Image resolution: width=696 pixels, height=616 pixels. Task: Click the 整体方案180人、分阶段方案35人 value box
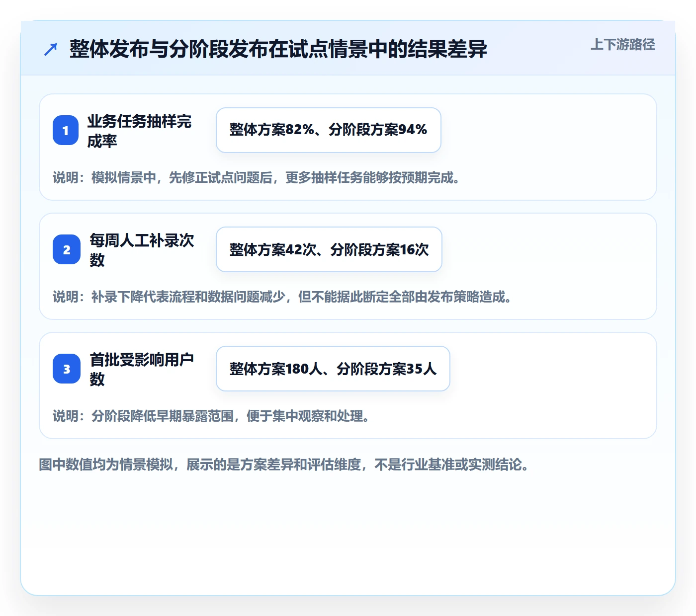coord(333,369)
